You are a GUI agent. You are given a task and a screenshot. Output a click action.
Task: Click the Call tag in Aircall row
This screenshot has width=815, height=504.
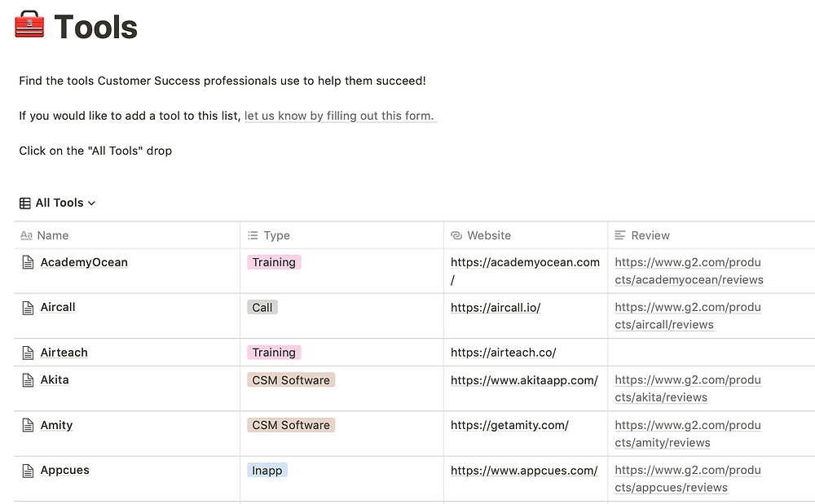(262, 307)
